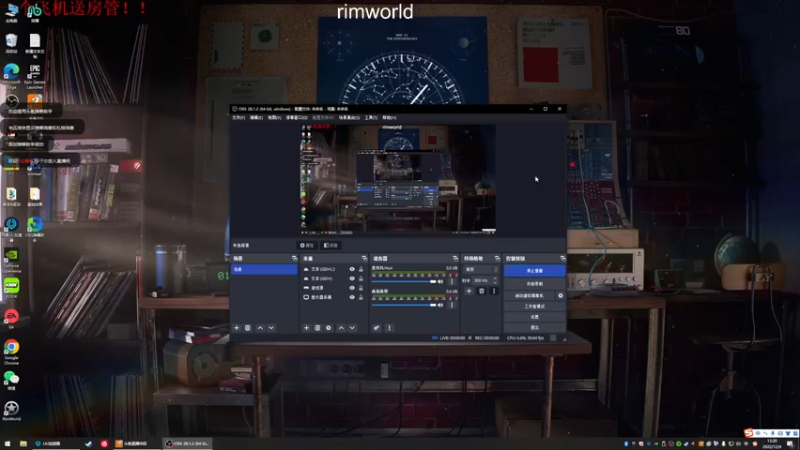Screen dimensions: 800x450
Task: Add a new scene transition with plus
Action: (469, 291)
